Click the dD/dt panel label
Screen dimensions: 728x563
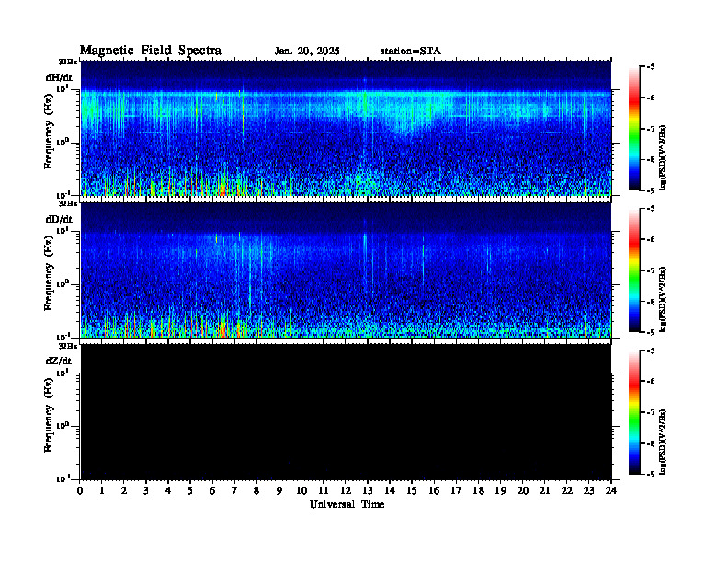(x=59, y=219)
